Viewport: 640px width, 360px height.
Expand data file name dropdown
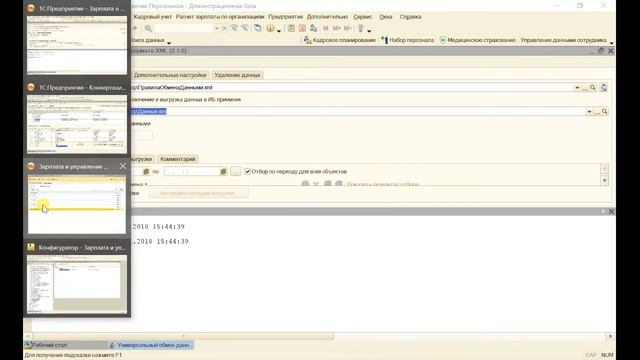(589, 111)
